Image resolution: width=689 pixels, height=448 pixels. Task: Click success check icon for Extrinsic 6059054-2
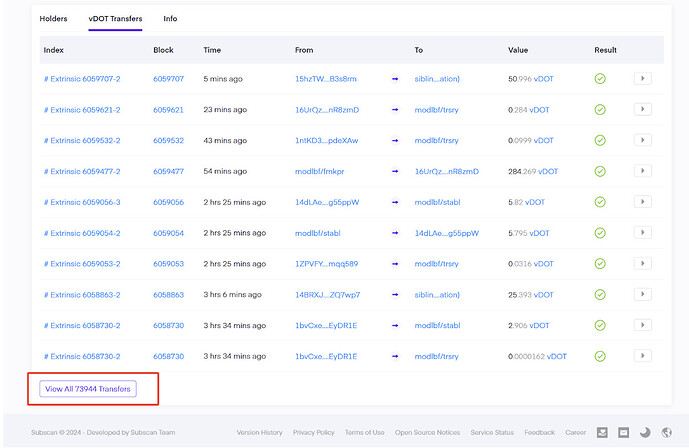pos(600,233)
